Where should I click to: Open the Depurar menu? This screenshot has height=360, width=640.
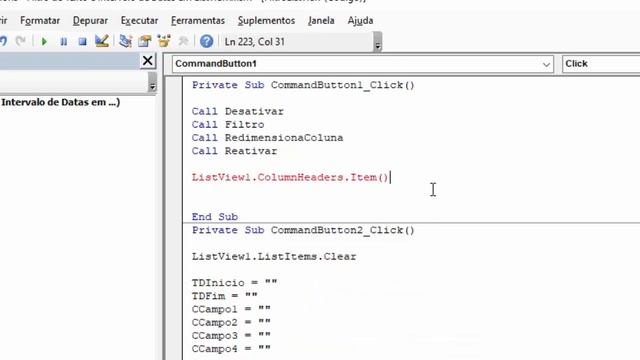(x=90, y=20)
